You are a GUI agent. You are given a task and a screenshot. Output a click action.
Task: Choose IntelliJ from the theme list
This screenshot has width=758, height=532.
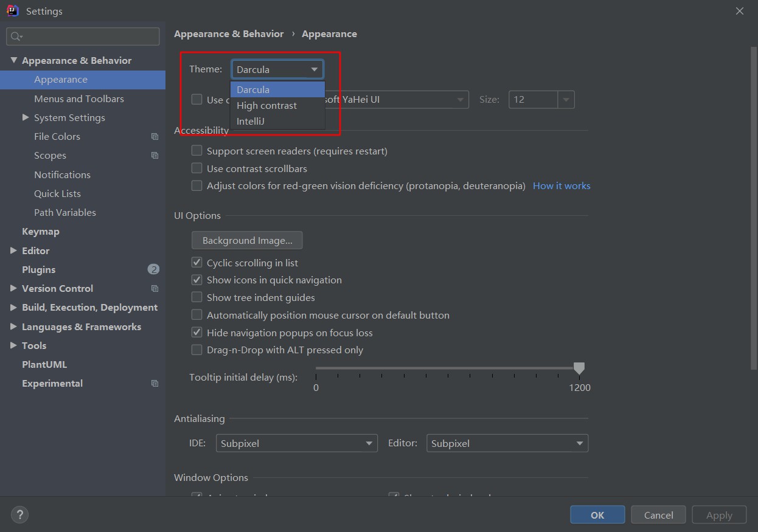251,121
